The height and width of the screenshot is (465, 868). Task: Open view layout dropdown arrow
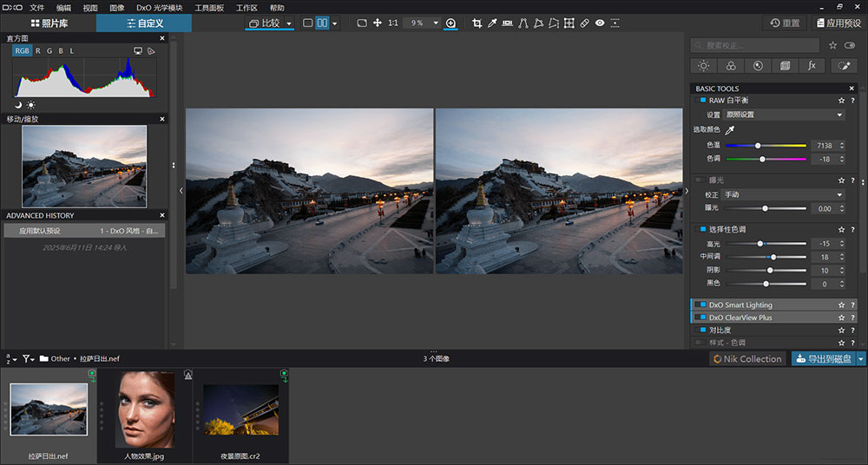tap(334, 23)
